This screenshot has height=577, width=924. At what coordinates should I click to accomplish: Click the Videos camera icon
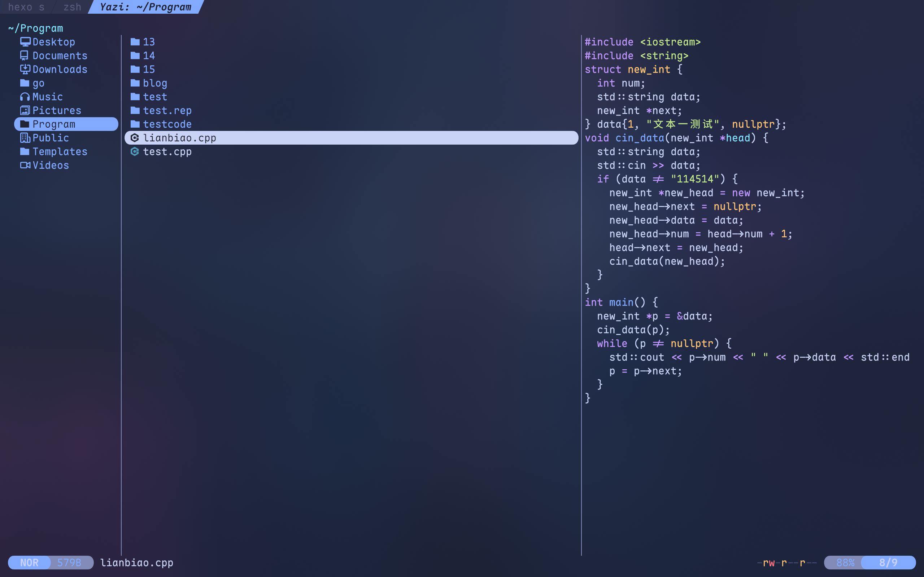25,165
